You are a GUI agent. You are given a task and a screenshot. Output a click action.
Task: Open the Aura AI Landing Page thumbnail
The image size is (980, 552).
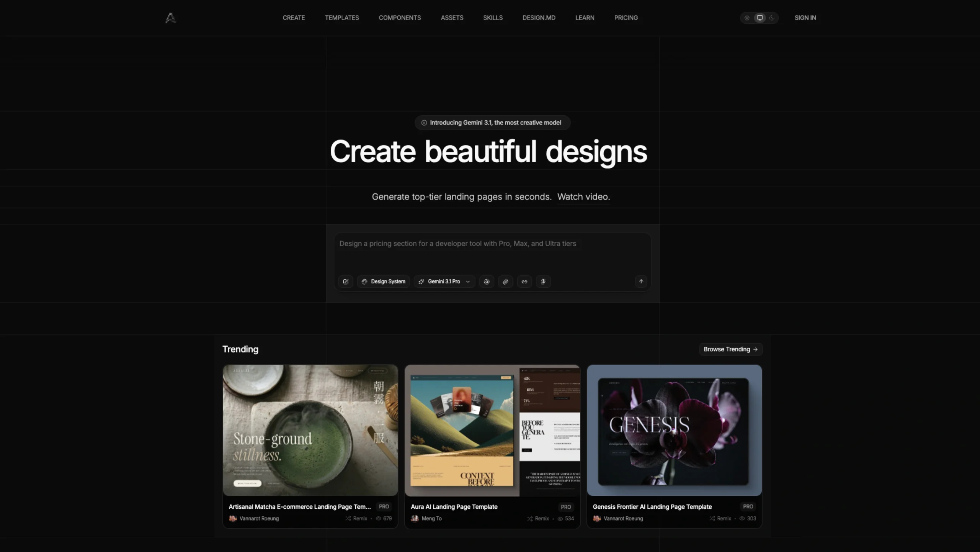492,430
